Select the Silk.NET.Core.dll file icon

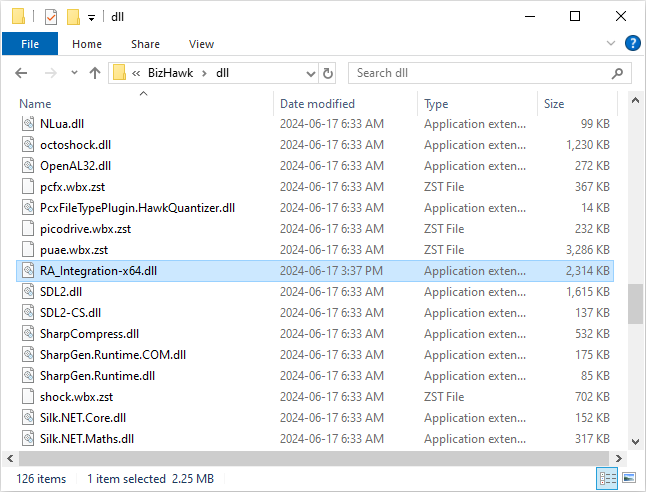[28, 418]
